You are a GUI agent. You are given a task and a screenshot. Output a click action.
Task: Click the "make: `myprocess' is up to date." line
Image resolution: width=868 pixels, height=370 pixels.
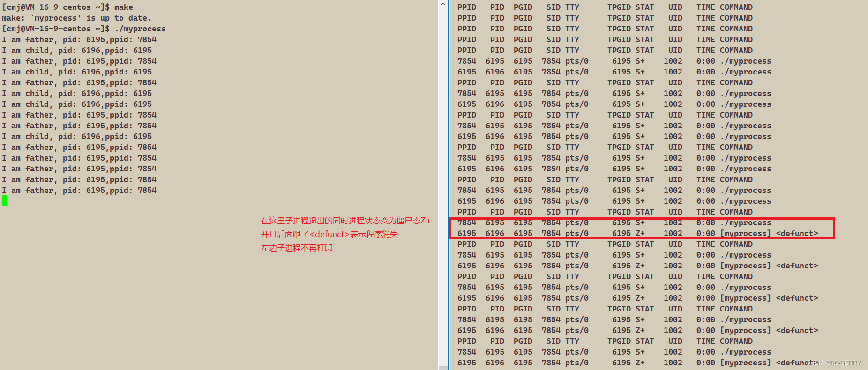pyautogui.click(x=76, y=18)
